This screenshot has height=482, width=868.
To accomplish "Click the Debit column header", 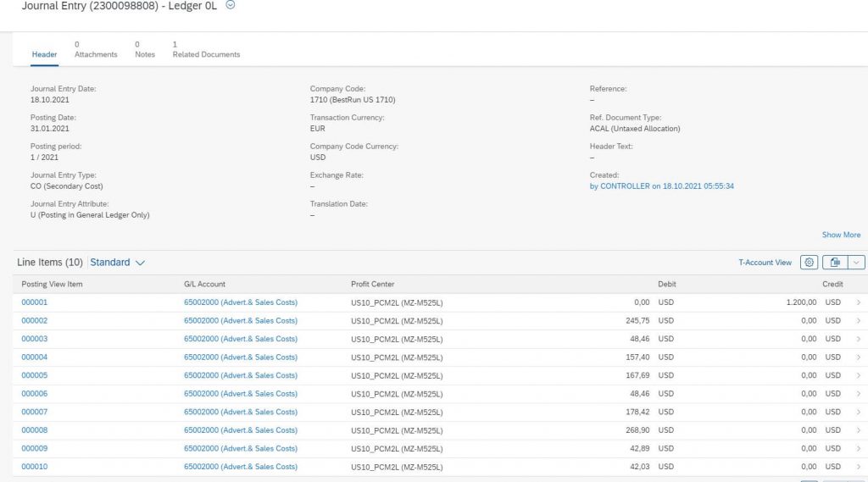I will (666, 284).
